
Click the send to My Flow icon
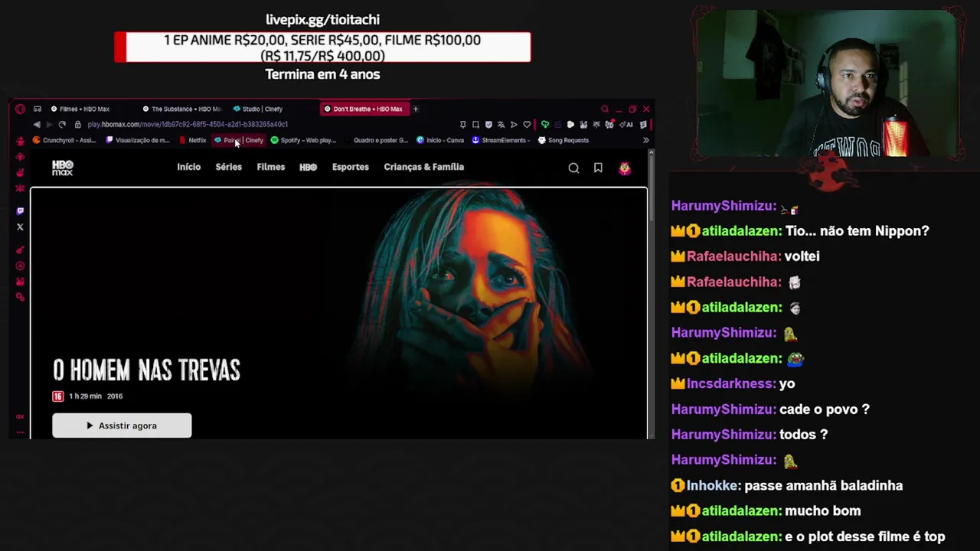(514, 125)
